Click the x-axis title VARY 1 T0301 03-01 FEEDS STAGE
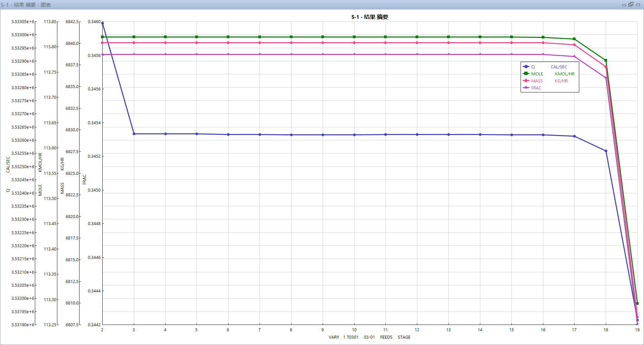 pos(369,337)
